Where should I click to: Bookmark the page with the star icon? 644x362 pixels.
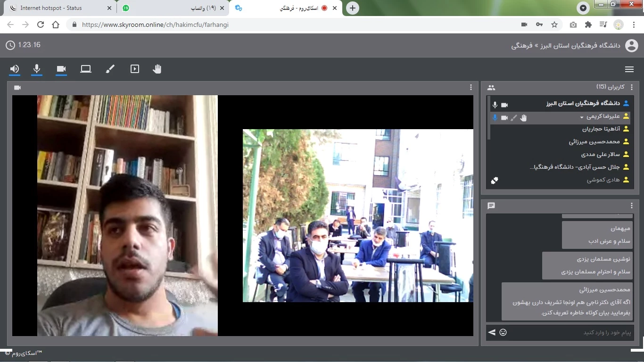coord(554,25)
